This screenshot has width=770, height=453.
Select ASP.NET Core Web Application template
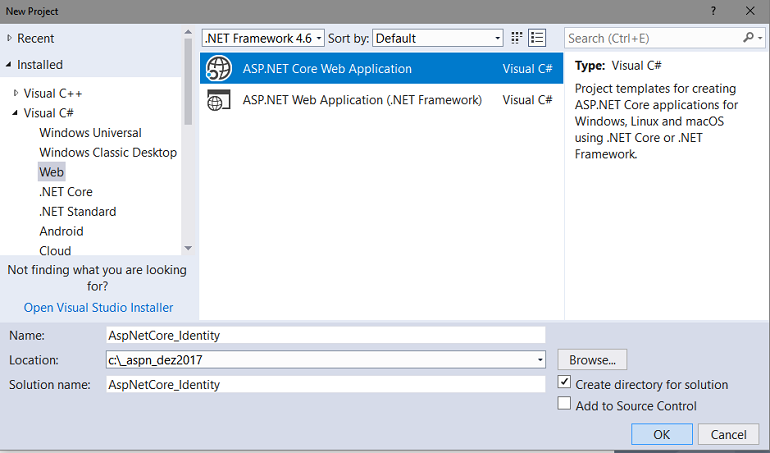(381, 68)
